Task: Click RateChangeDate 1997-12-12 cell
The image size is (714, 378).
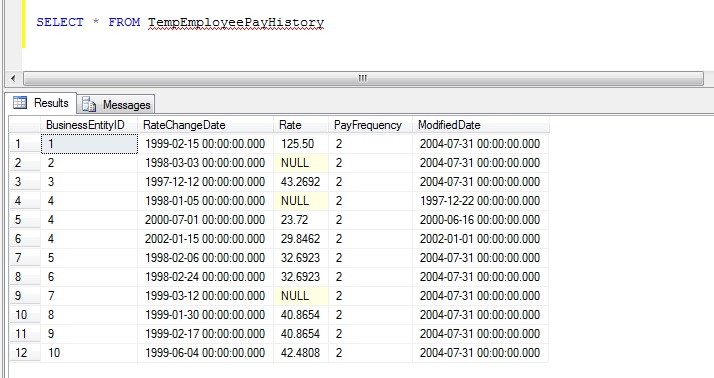Action: [205, 182]
